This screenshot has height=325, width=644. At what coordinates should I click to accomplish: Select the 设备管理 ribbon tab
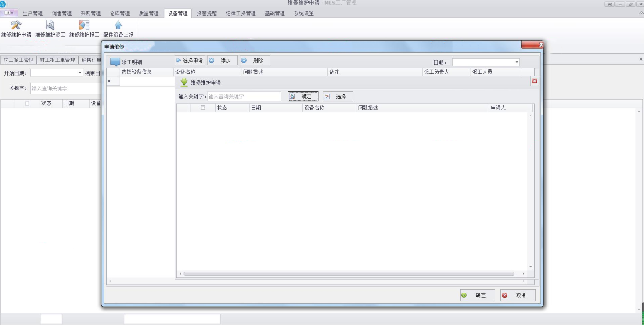click(x=178, y=14)
